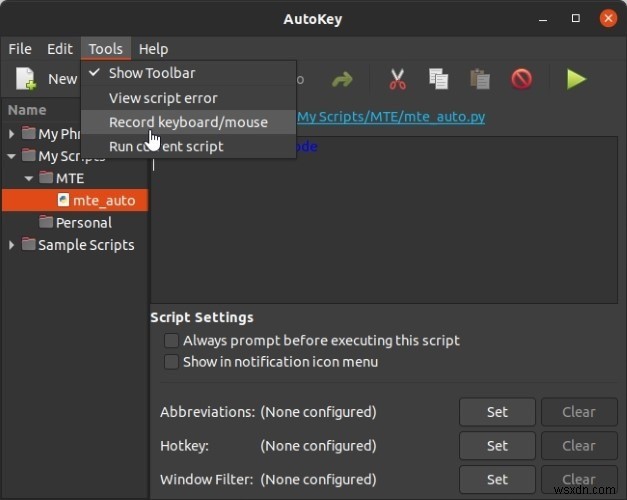The height and width of the screenshot is (500, 627).
Task: Select Record keyboard/mouse menu entry
Action: pos(188,122)
